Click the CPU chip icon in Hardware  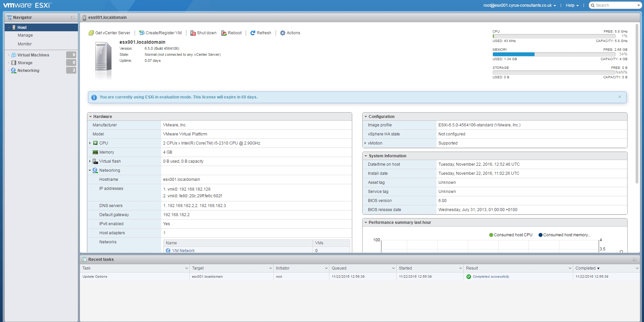95,143
